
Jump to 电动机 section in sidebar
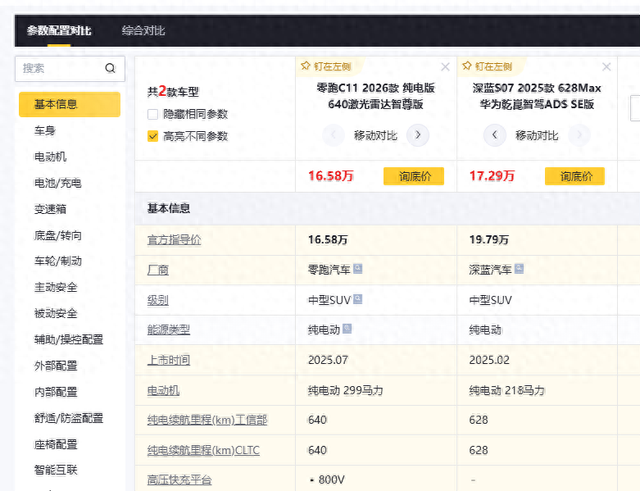coord(50,157)
